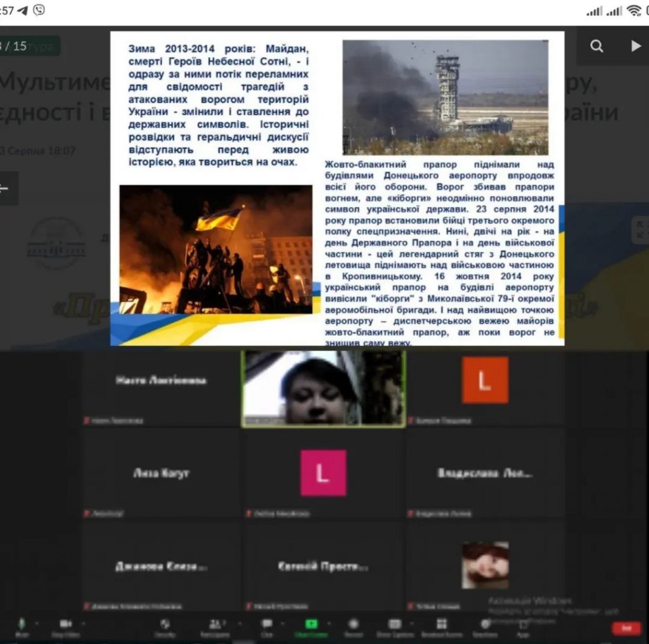The height and width of the screenshot is (644, 649).
Task: Open the Zoom Apps panel
Action: tap(523, 625)
